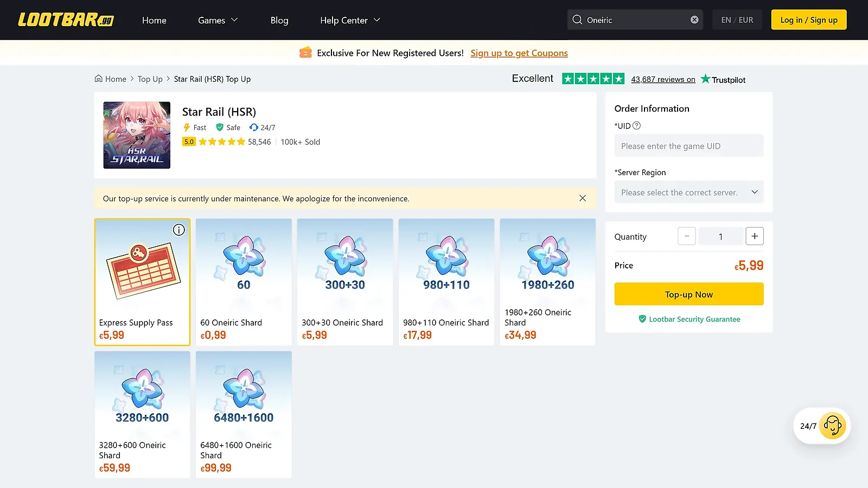This screenshot has width=868, height=488.
Task: Click the Lootbar Security Guarantee shield icon
Action: coord(642,319)
